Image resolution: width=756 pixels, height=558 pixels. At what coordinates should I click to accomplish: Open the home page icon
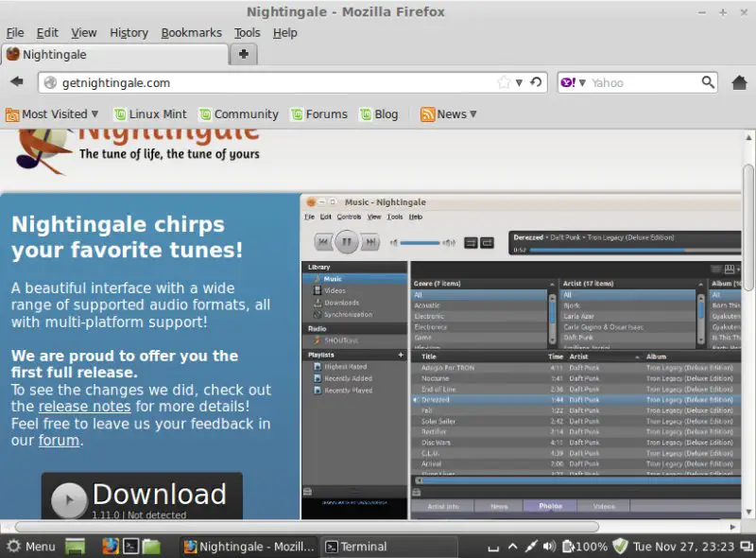pos(739,82)
